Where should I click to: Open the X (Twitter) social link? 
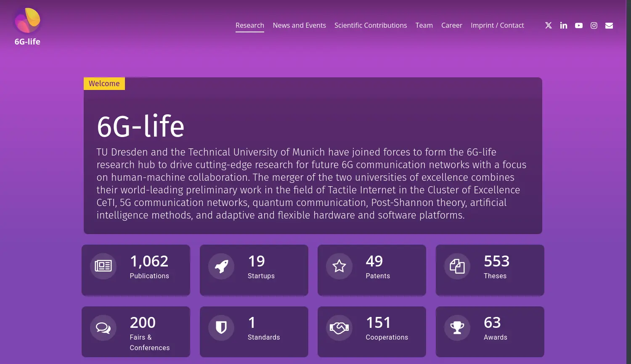[549, 26]
